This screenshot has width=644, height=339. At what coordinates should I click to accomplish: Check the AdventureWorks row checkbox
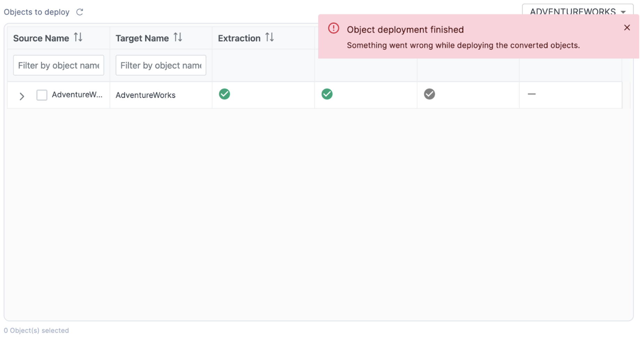coord(42,95)
